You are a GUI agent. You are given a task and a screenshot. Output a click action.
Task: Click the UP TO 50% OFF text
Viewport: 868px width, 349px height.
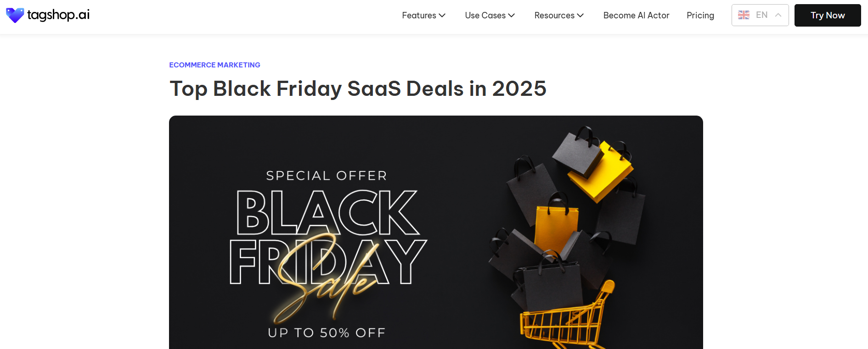[x=327, y=333]
